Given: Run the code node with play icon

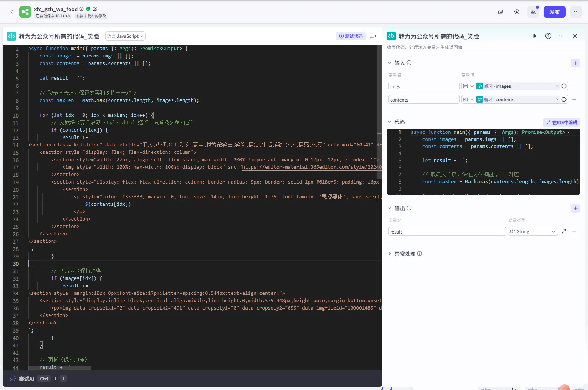Looking at the screenshot, I should tap(535, 36).
